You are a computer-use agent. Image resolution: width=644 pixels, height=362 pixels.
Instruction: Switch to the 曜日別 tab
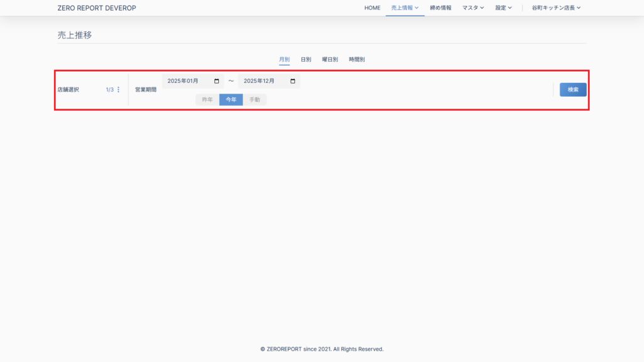[330, 60]
